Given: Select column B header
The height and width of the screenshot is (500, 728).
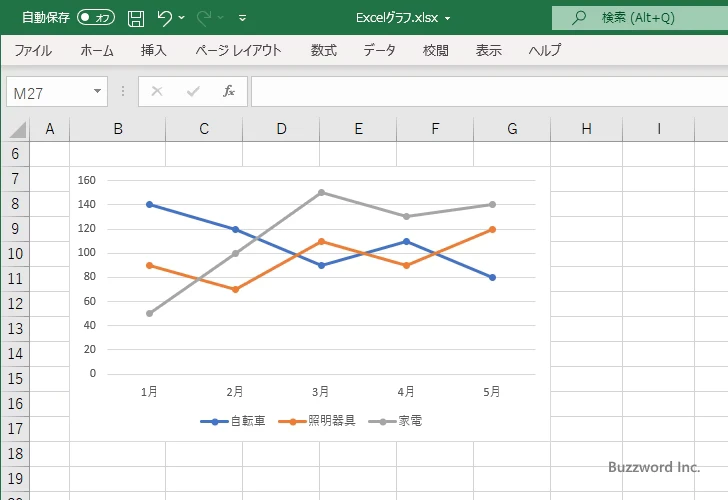Looking at the screenshot, I should [x=118, y=129].
